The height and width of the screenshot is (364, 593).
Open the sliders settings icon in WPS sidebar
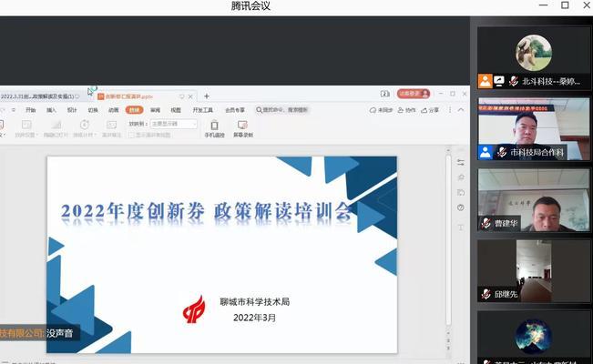click(461, 163)
